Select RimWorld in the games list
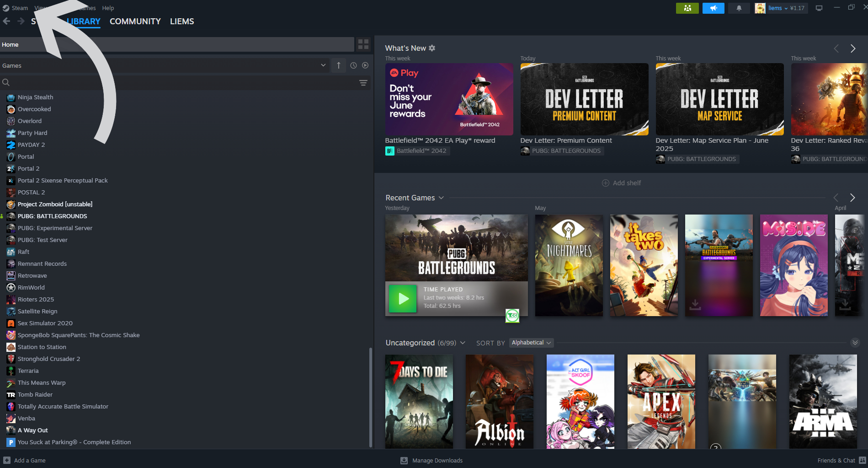 (31, 287)
